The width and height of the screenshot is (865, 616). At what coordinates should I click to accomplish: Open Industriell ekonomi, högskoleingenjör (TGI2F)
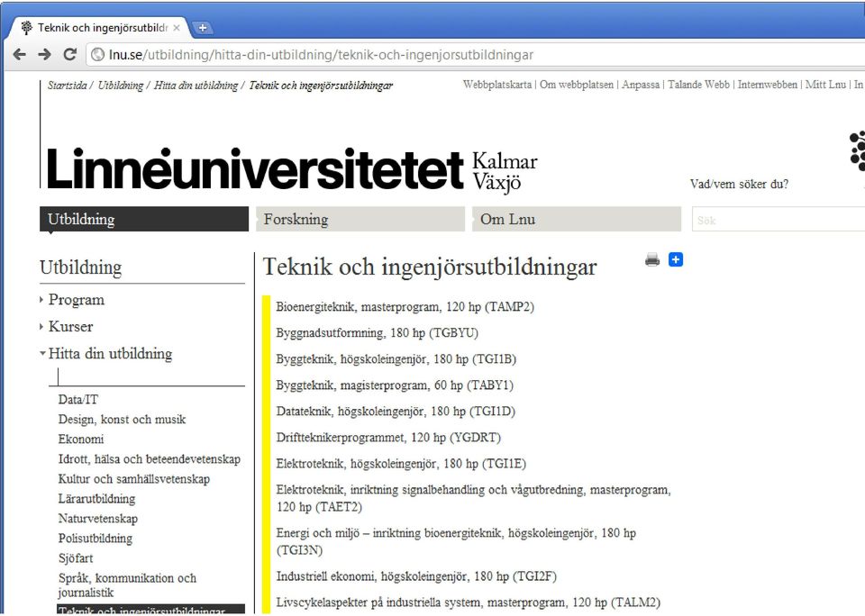click(x=416, y=576)
